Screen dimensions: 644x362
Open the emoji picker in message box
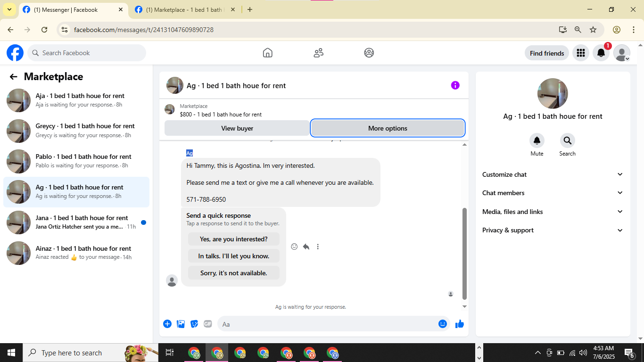pyautogui.click(x=443, y=324)
